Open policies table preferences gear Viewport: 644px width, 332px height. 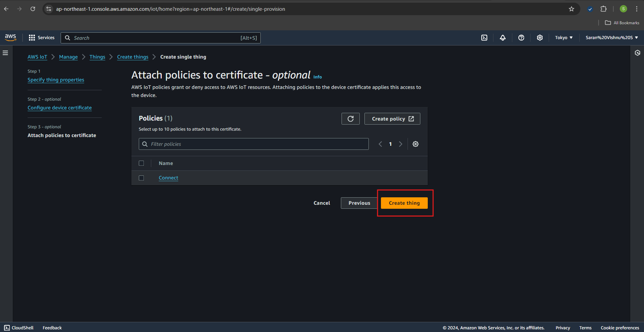coord(416,144)
